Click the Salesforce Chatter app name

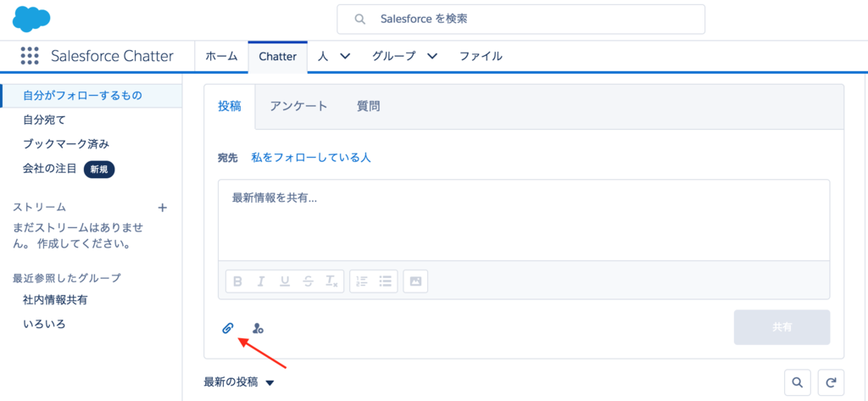112,56
